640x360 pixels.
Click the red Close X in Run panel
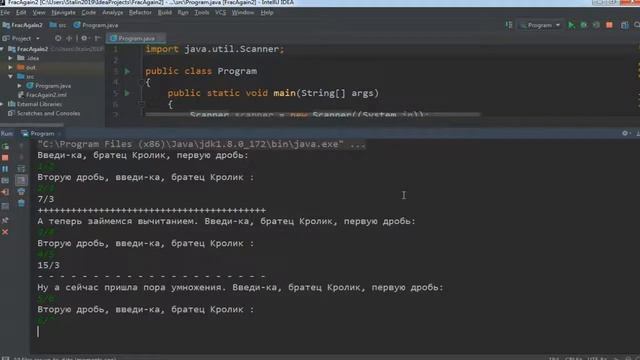5,232
